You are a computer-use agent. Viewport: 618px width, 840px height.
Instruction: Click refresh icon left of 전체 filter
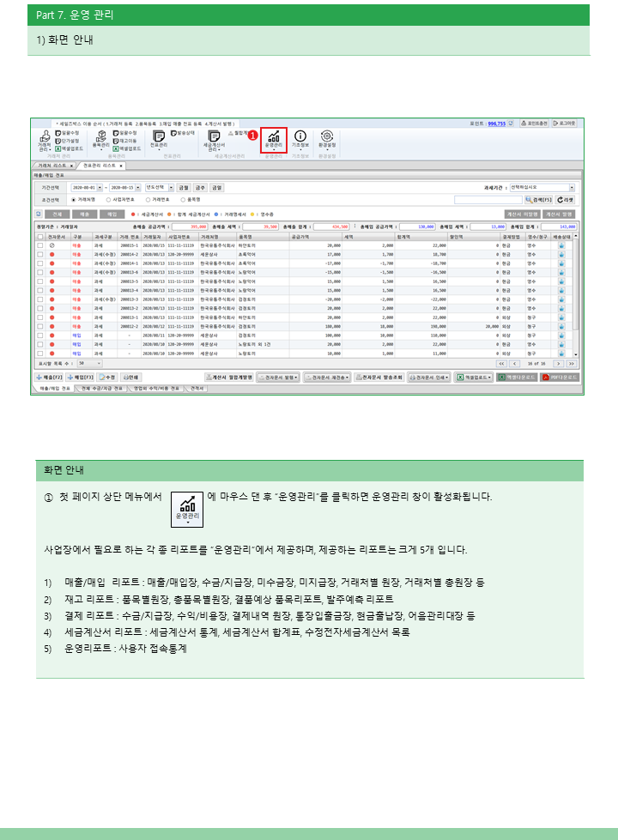[39, 214]
